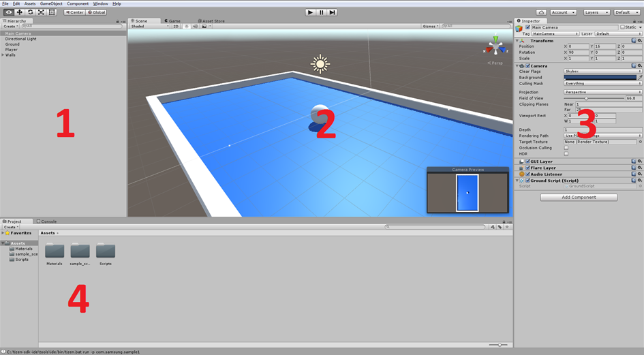Disable the Audio Listener component checkbox
Image resolution: width=644 pixels, height=355 pixels.
click(527, 174)
